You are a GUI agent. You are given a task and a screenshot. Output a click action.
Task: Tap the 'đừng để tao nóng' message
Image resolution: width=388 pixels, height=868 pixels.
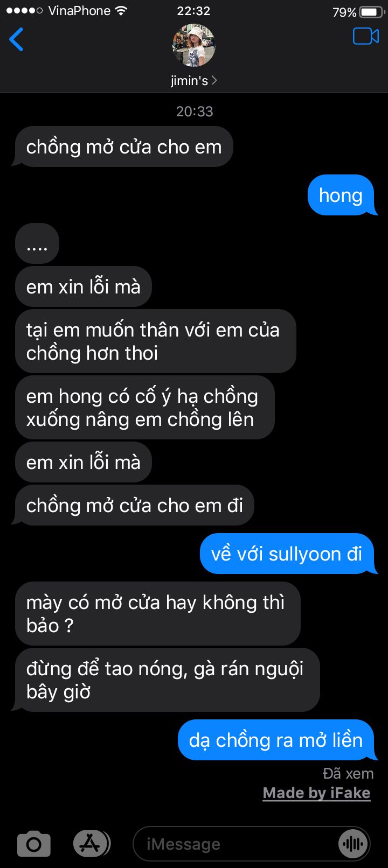[167, 680]
